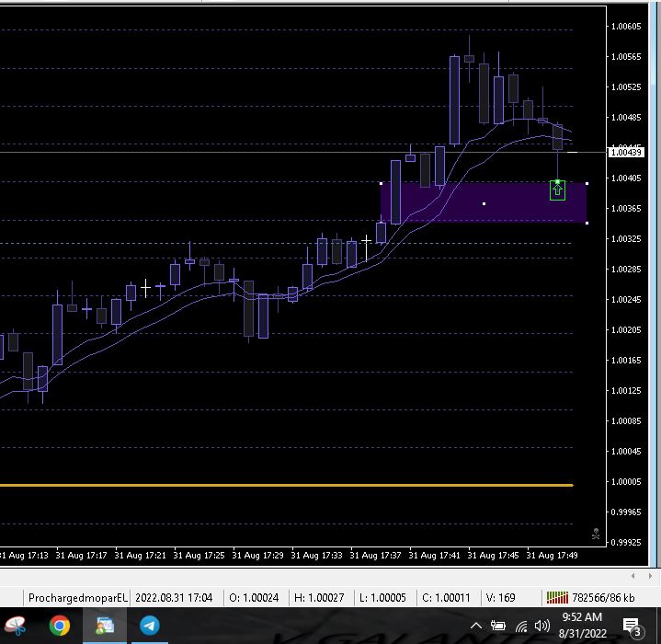
Task: Click the 1.00205 price scale label
Action: pos(626,329)
